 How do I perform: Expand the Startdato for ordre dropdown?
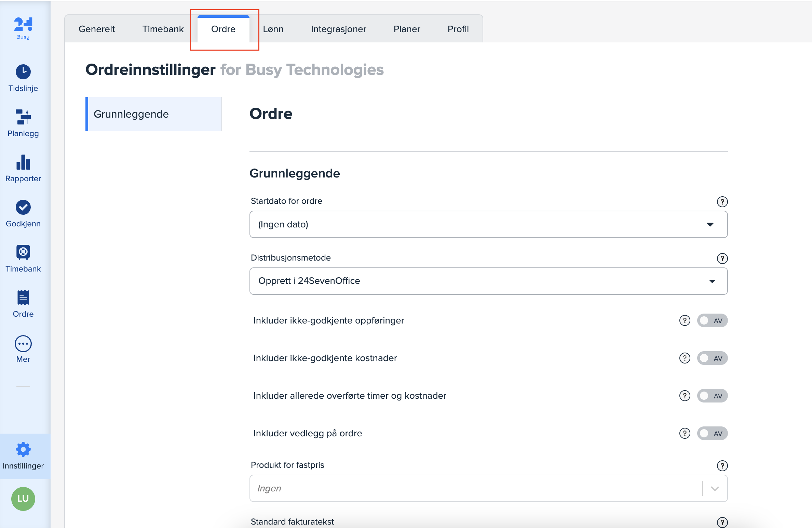coord(488,224)
